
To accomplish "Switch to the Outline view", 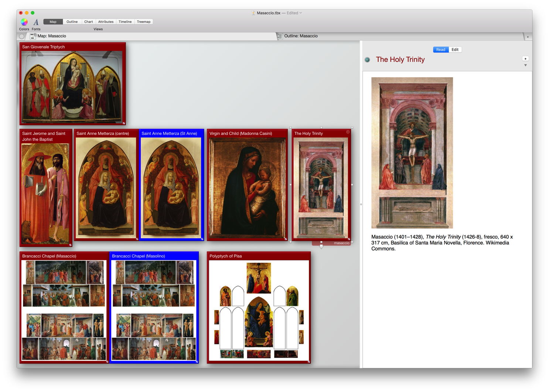I will [x=72, y=22].
